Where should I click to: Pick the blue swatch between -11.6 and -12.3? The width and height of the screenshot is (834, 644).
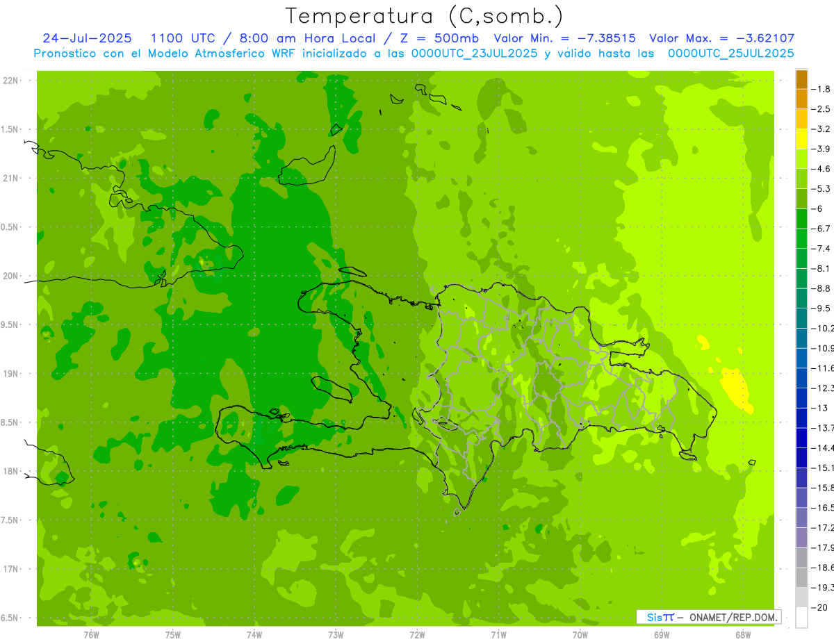pyautogui.click(x=801, y=378)
